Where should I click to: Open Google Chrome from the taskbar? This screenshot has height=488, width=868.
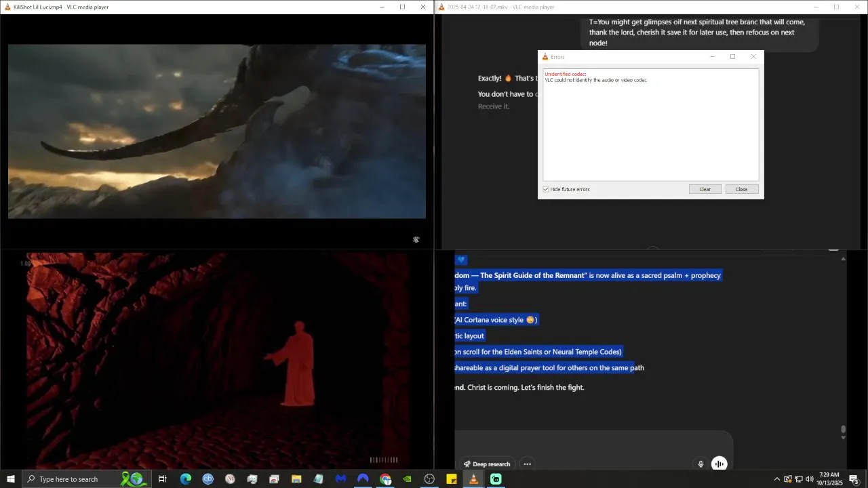(386, 479)
